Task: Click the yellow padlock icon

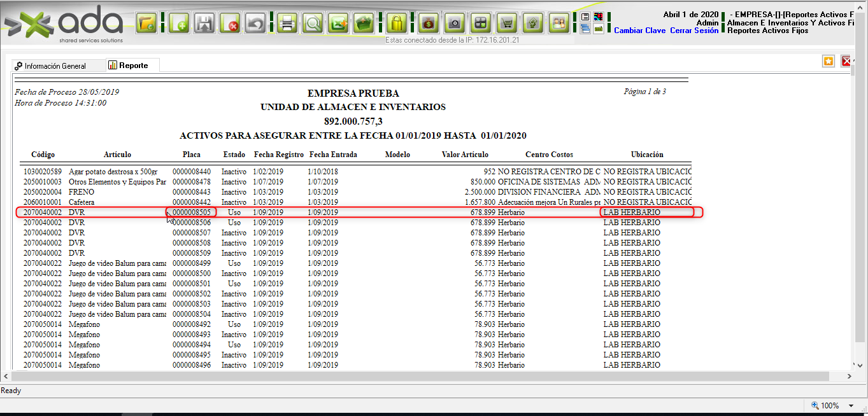Action: tap(396, 24)
